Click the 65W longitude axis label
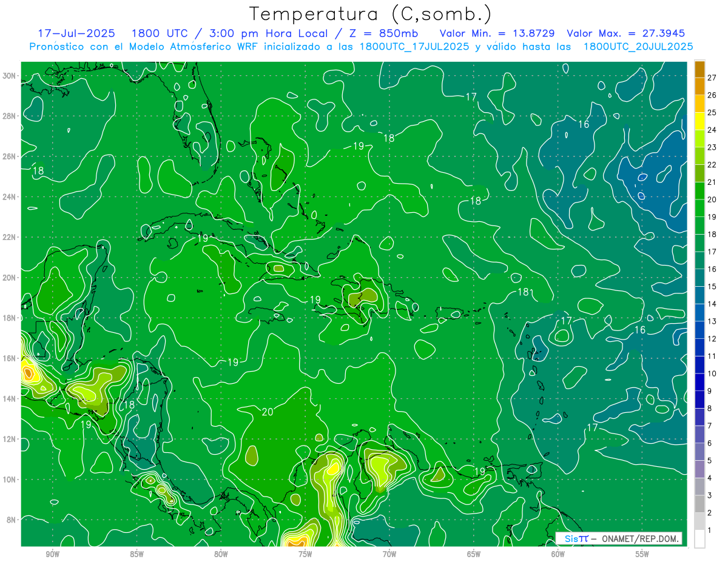Image resolution: width=728 pixels, height=562 pixels. pyautogui.click(x=474, y=554)
